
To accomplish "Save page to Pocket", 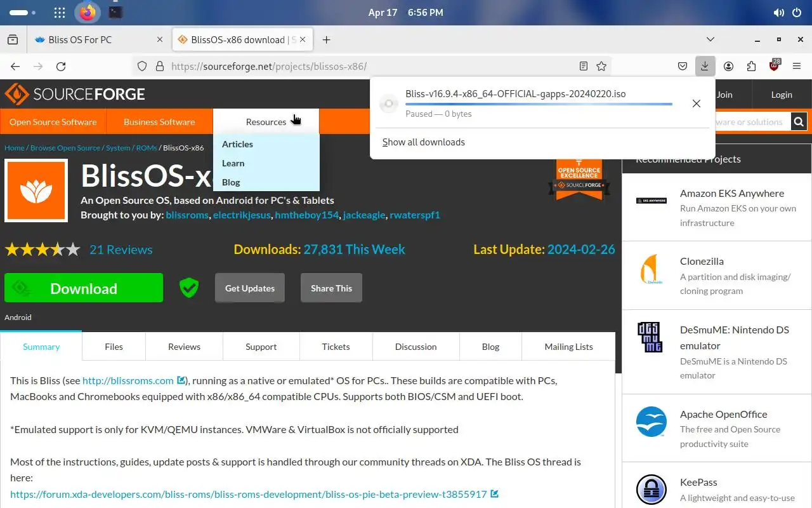I will pos(683,66).
